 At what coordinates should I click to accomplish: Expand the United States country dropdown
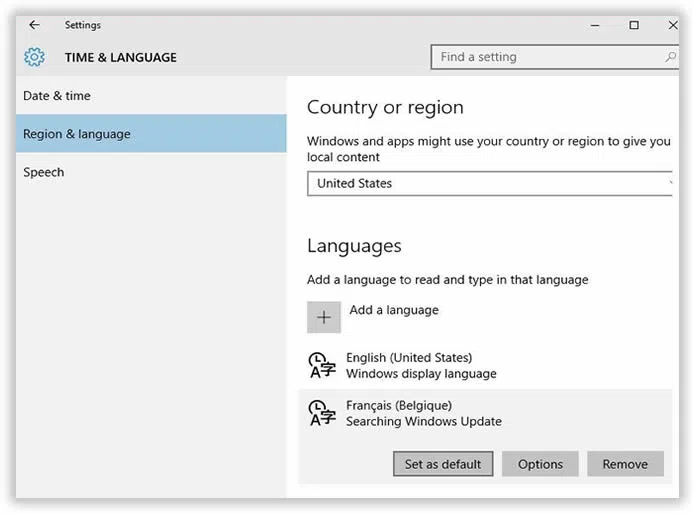tap(490, 183)
